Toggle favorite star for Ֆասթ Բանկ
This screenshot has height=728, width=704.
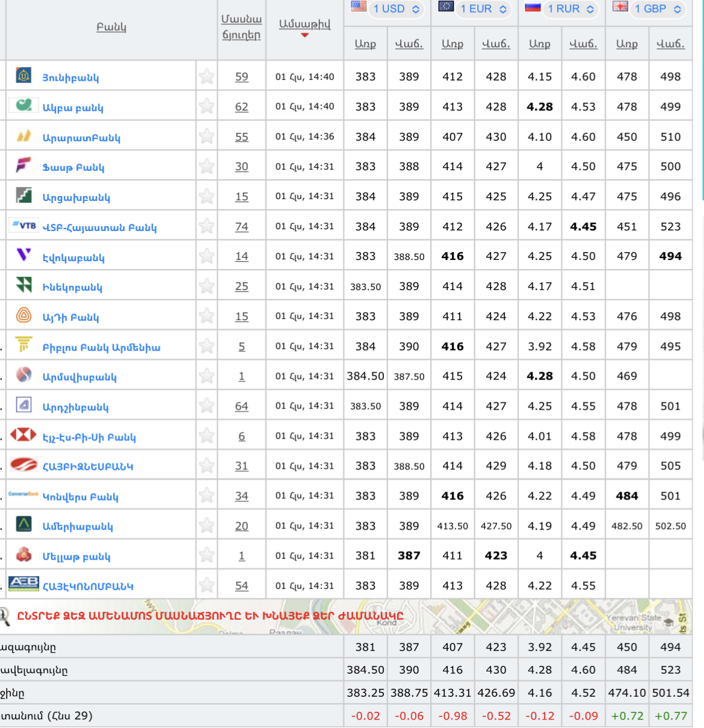pos(206,166)
